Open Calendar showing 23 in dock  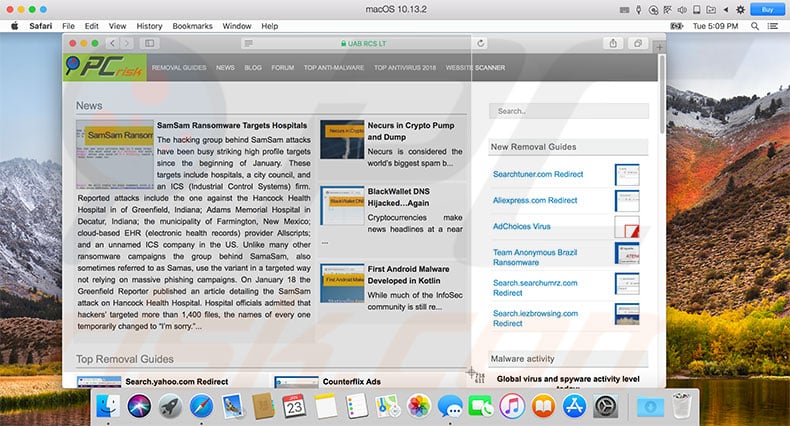point(294,406)
